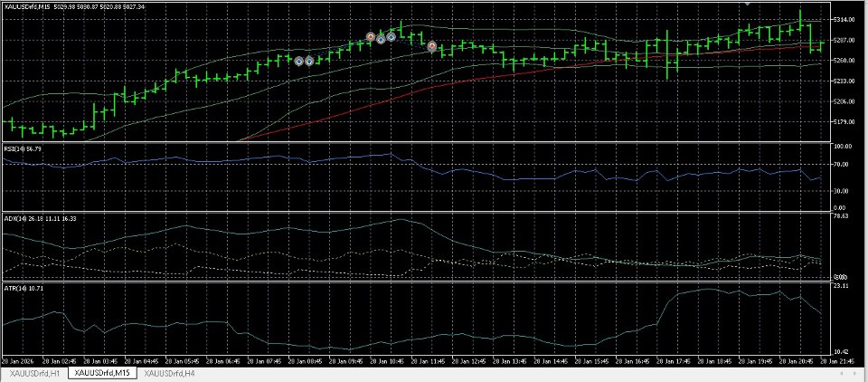The image size is (868, 382).
Task: Click the RSI 100.00 scale label
Action: click(x=842, y=147)
